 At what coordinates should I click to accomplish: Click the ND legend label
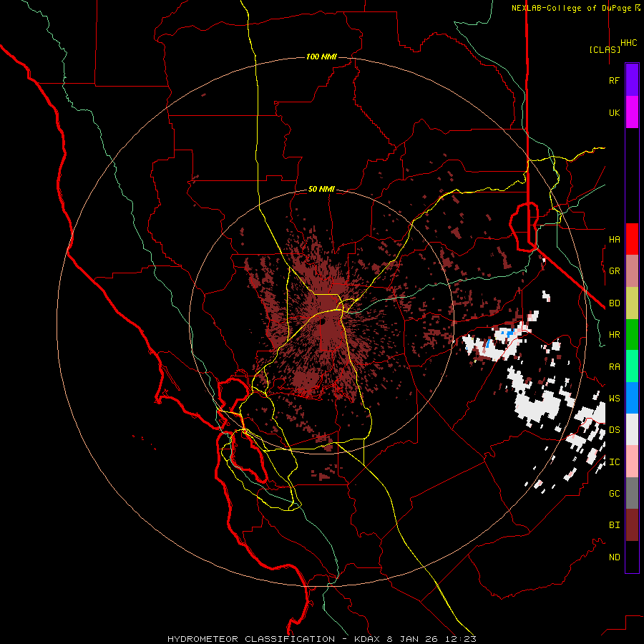(x=614, y=557)
